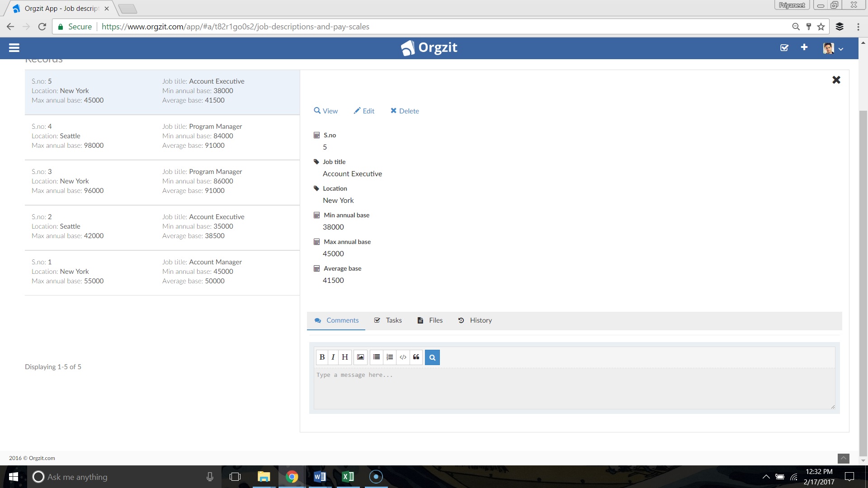Insert image via editor picture icon
This screenshot has height=488, width=868.
tap(360, 357)
